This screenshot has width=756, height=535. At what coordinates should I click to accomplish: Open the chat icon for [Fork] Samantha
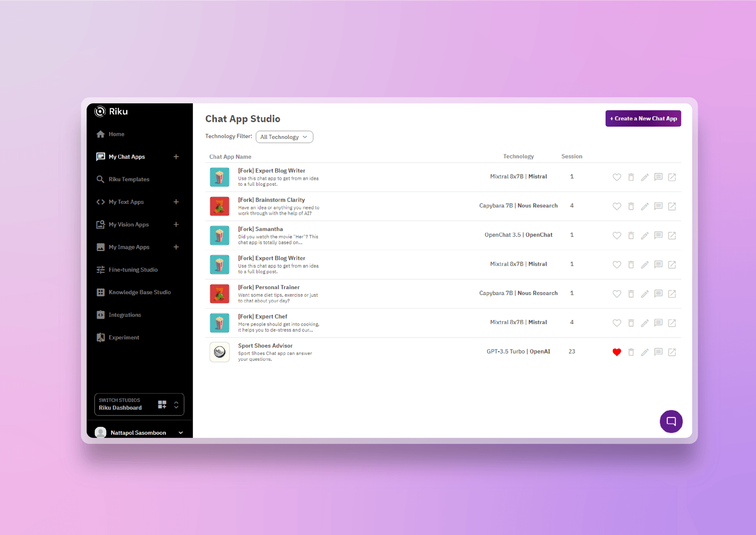658,235
